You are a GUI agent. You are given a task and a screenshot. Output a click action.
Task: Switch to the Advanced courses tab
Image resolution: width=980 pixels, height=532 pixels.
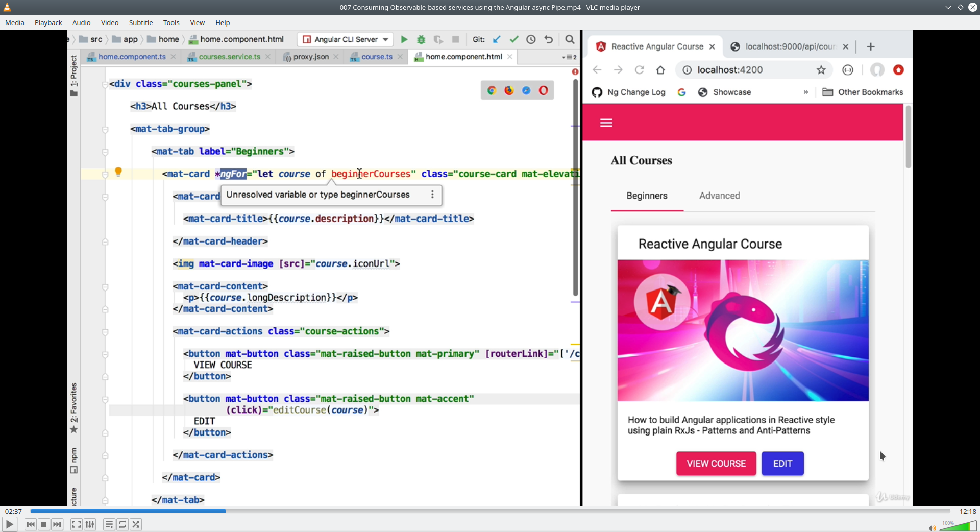tap(720, 196)
